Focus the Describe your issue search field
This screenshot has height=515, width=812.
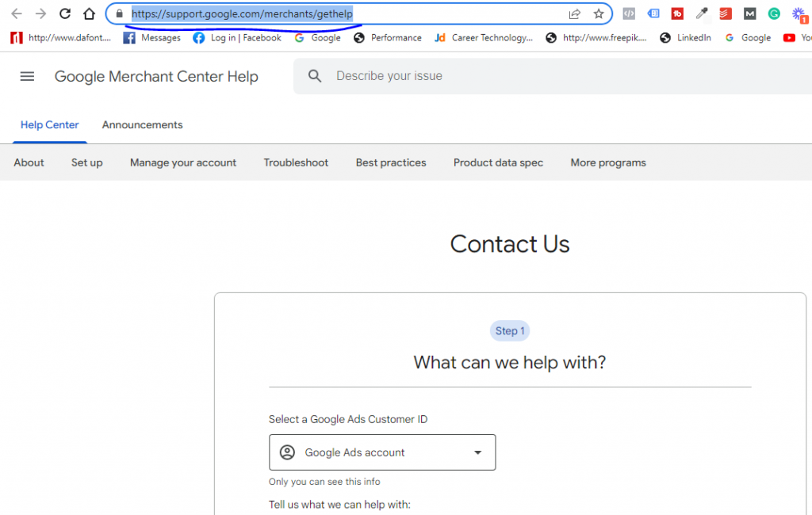(x=553, y=76)
